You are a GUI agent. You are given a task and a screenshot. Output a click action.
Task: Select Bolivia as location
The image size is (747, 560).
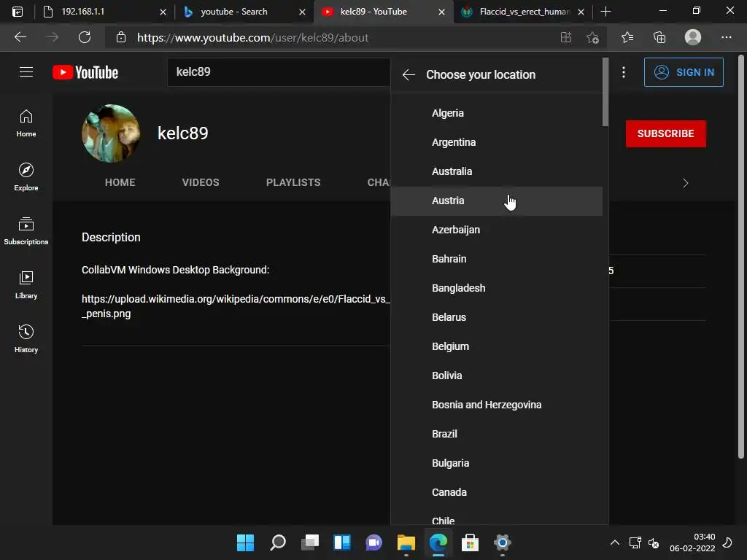tap(496, 376)
